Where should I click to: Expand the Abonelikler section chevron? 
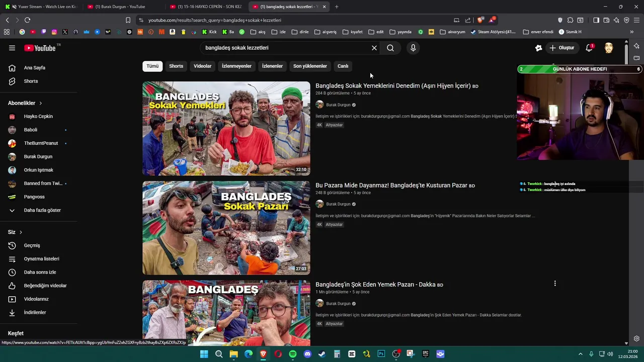click(x=41, y=103)
